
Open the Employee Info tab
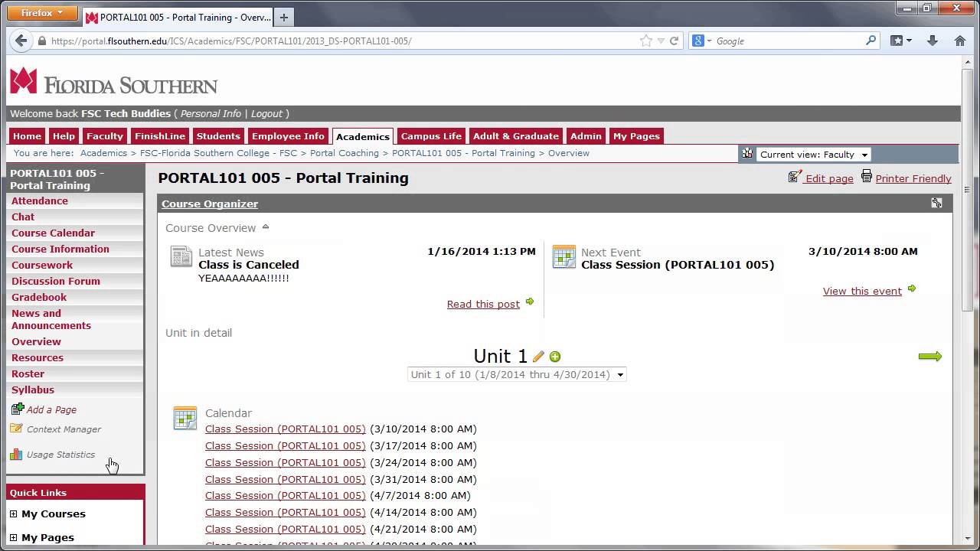tap(288, 135)
